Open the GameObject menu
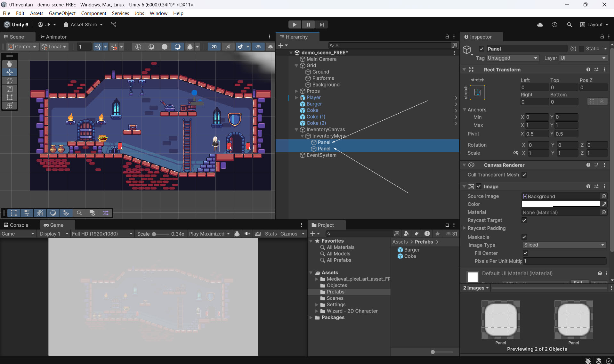 coord(62,13)
